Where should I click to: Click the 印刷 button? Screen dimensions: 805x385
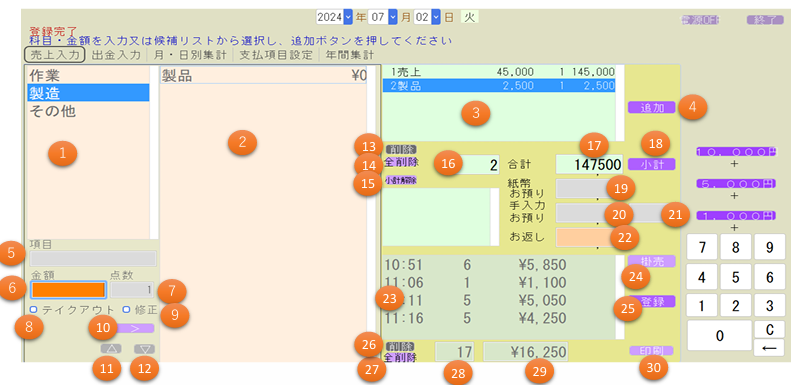(x=651, y=351)
